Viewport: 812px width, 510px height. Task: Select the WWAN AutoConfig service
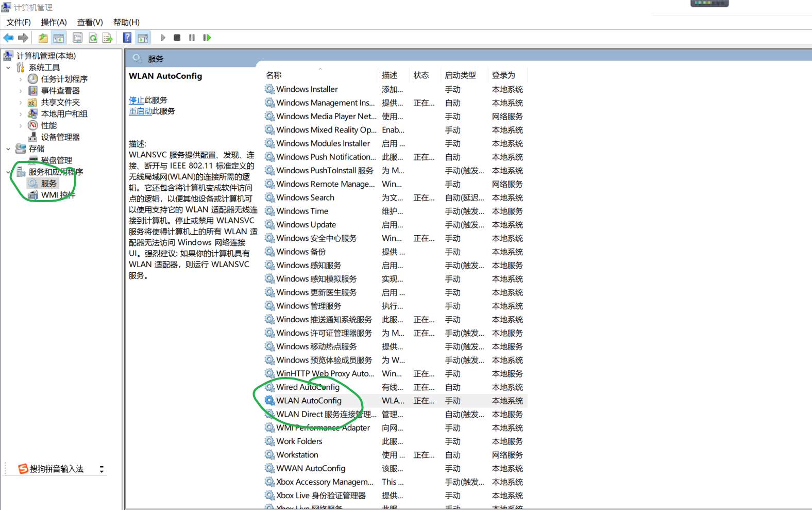click(311, 468)
